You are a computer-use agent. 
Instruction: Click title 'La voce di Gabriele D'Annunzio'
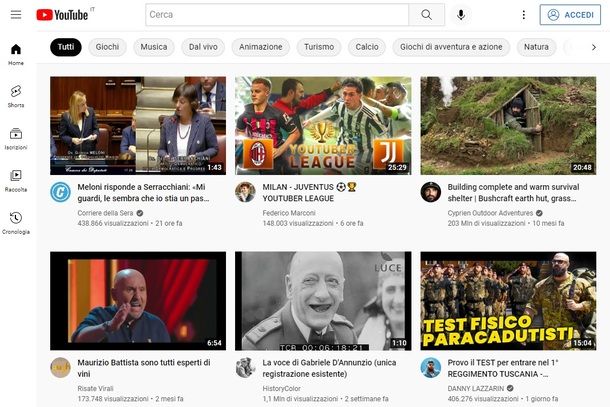point(329,368)
